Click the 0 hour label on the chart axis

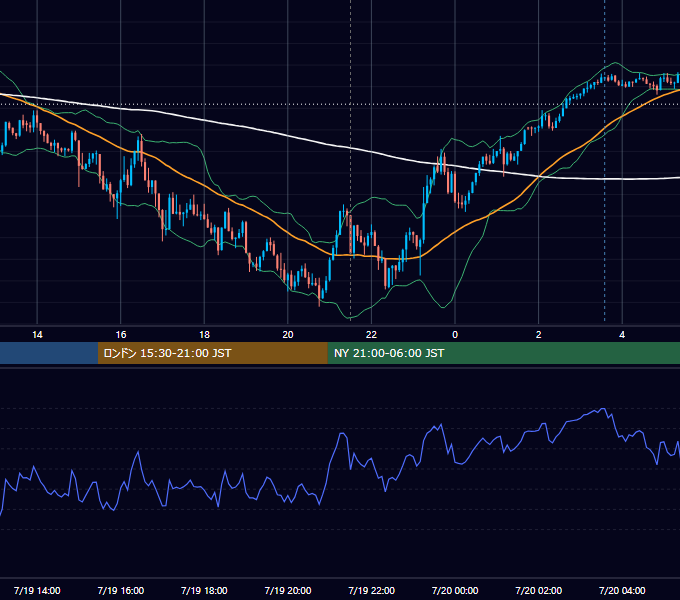click(x=455, y=335)
